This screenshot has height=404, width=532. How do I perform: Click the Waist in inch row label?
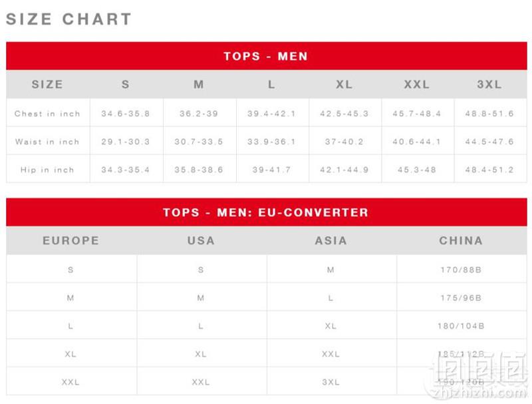(x=47, y=142)
